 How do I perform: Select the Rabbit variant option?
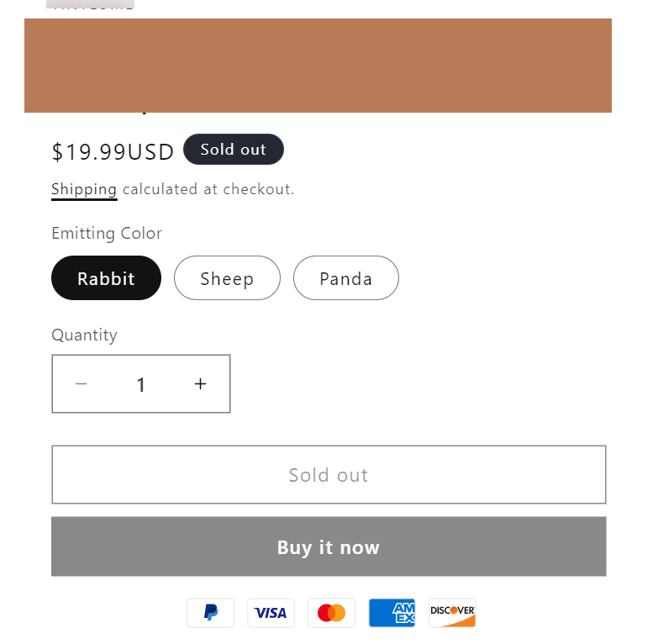[106, 278]
